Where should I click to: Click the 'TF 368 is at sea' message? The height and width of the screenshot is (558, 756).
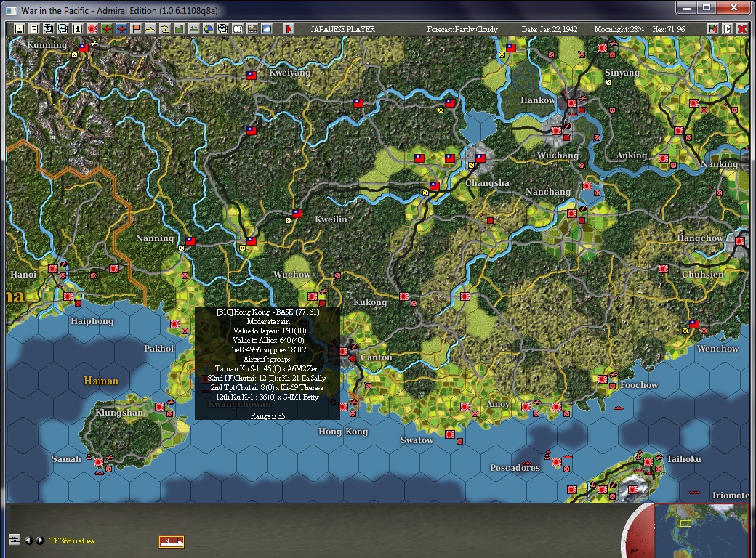72,541
